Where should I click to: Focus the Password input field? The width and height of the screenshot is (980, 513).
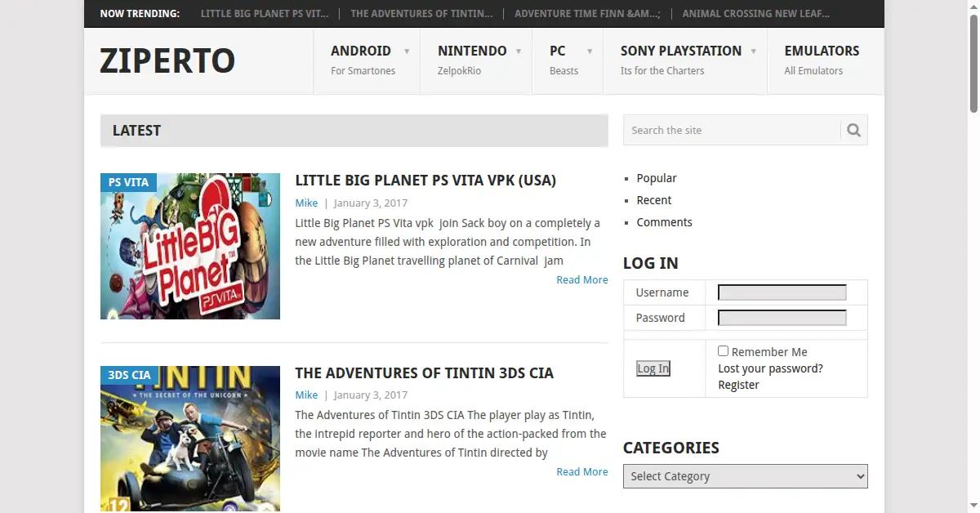(x=782, y=318)
